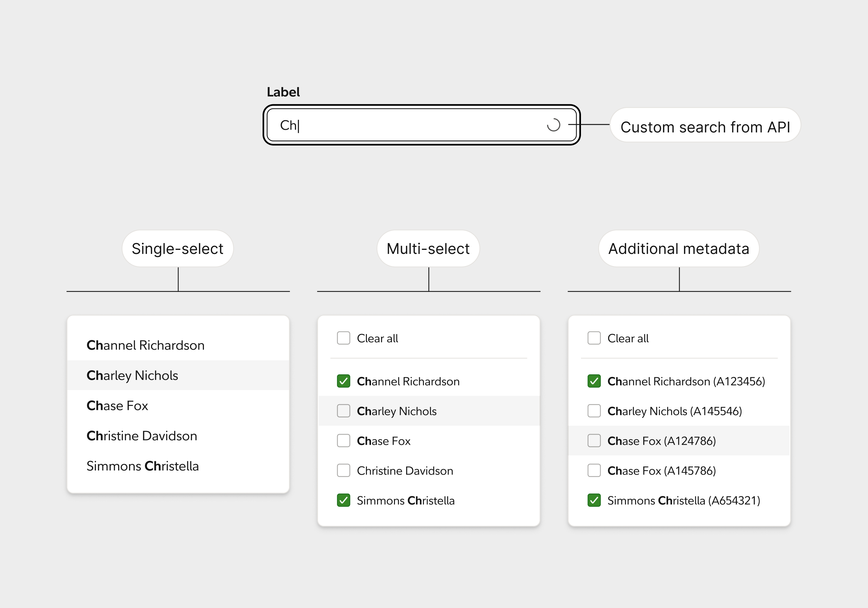Uncheck Simmons Christella in multi-select panel

[343, 501]
